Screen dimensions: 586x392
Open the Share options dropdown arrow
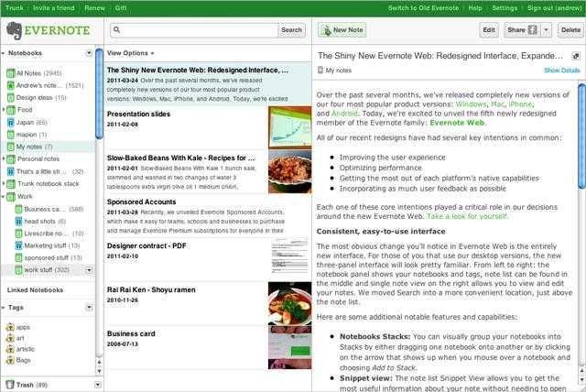(547, 30)
